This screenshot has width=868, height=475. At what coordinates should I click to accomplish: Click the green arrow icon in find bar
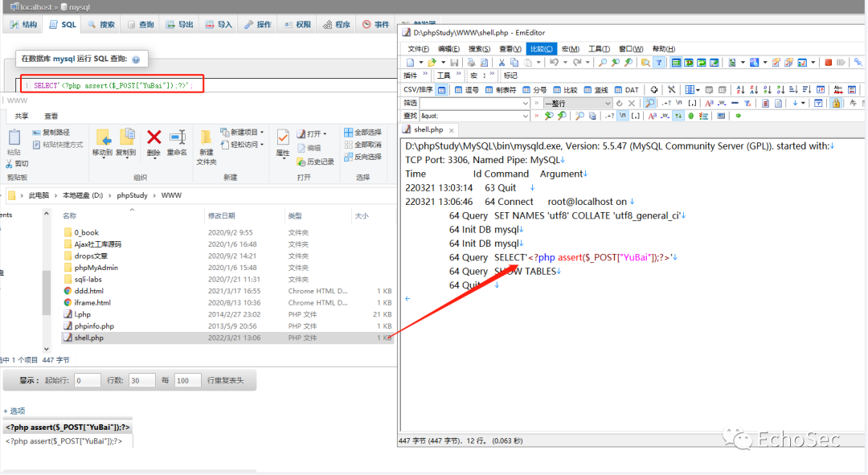tap(738, 116)
